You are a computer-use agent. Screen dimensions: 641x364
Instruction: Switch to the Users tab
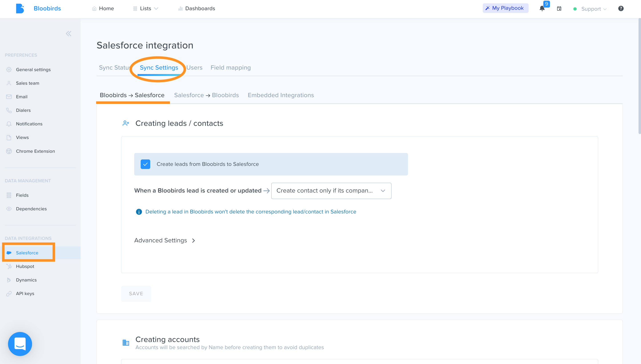point(194,68)
